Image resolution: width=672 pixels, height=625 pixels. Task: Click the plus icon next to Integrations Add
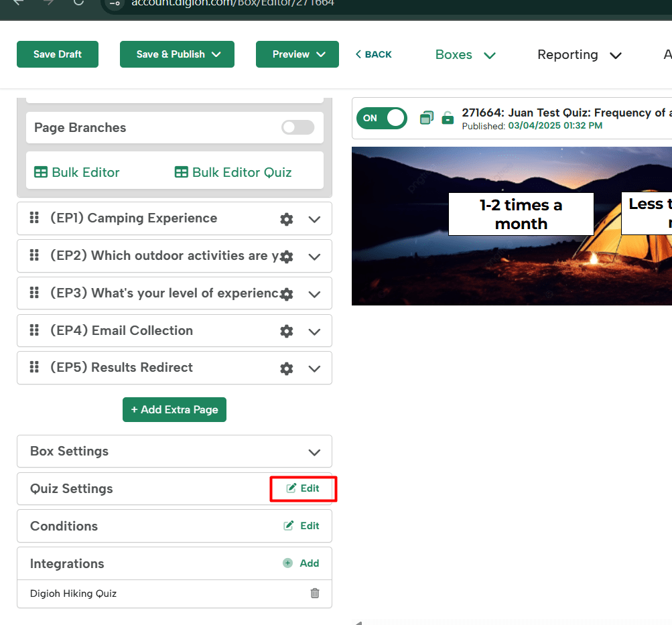click(x=287, y=563)
